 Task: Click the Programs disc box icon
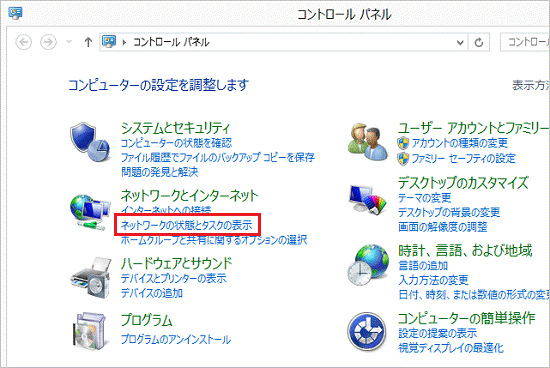coord(89,332)
